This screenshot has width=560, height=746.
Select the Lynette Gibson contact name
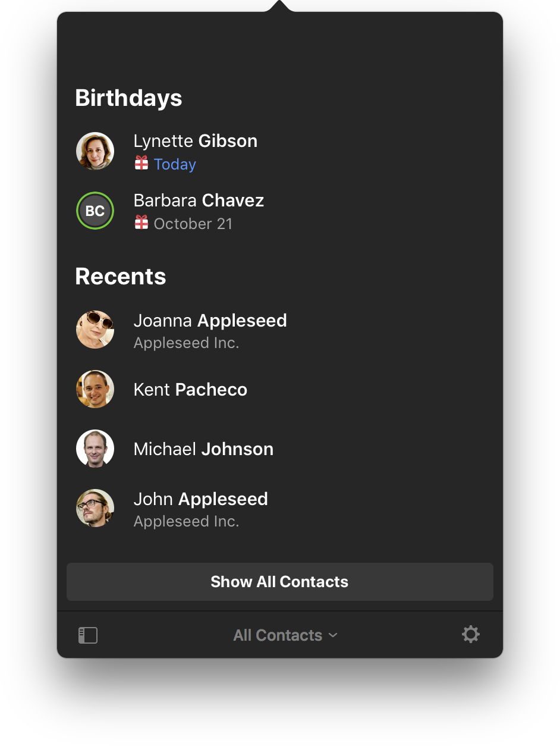click(196, 141)
